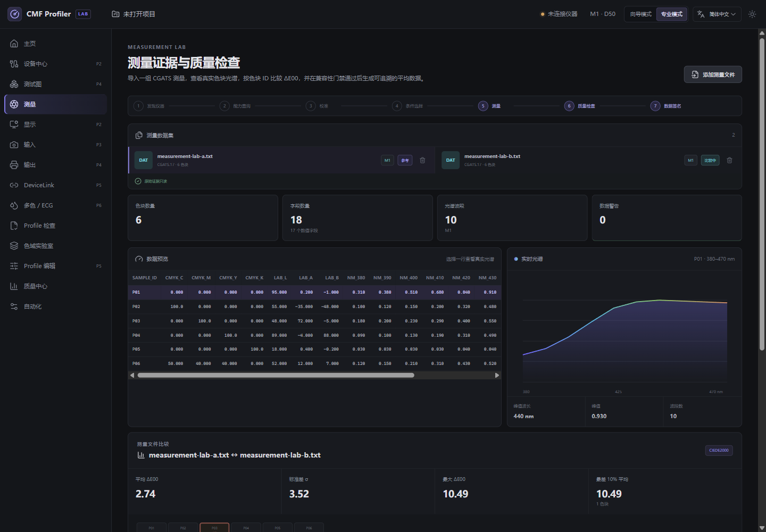Toggle the light/dark theme sun icon

tap(752, 14)
